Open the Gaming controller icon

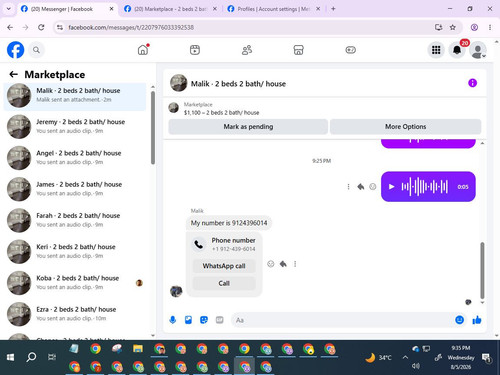tap(350, 50)
